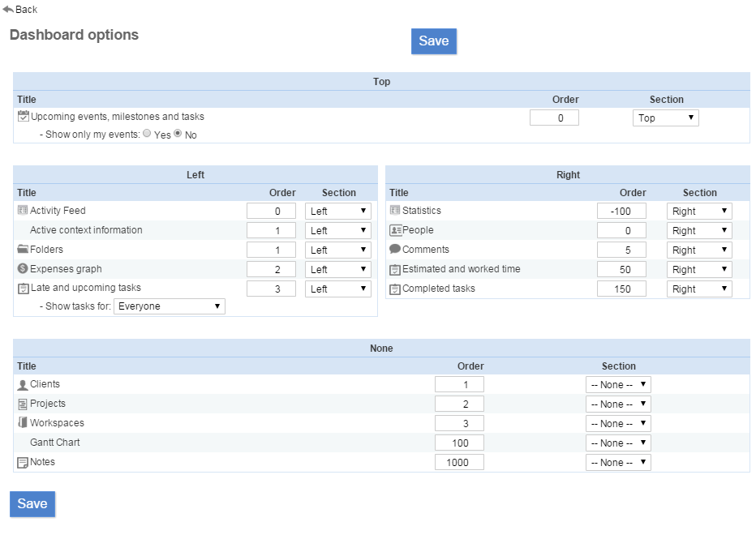Screen dimensions: 756x539
Task: Click the Order field for Completed tasks
Action: 621,289
